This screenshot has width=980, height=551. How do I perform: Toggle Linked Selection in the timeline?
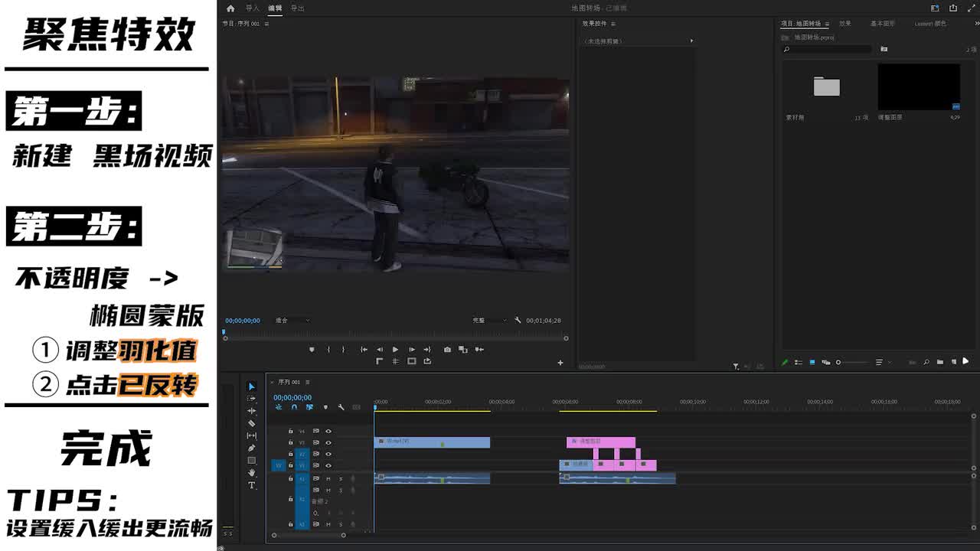309,407
